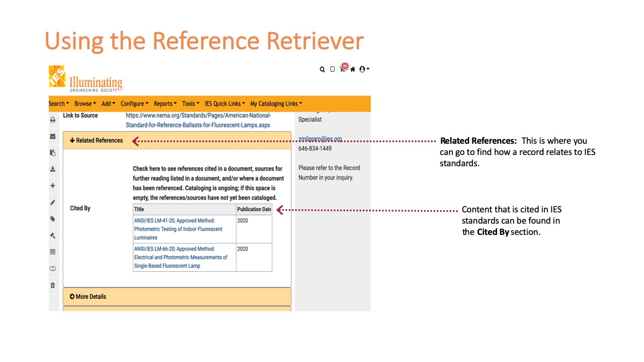Viewport: 644px width, 362px height.
Task: Click the 2020 date for LM-41-20
Action: coord(243,220)
